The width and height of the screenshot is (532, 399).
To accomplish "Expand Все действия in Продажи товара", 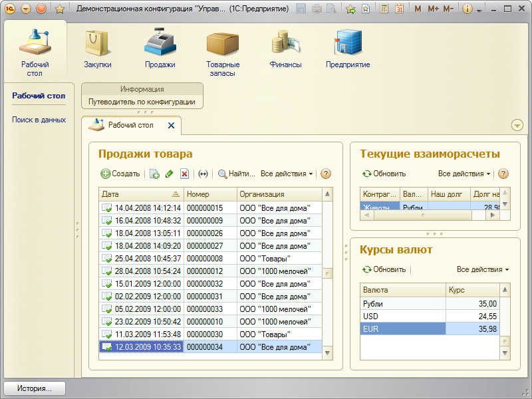I will coord(287,174).
